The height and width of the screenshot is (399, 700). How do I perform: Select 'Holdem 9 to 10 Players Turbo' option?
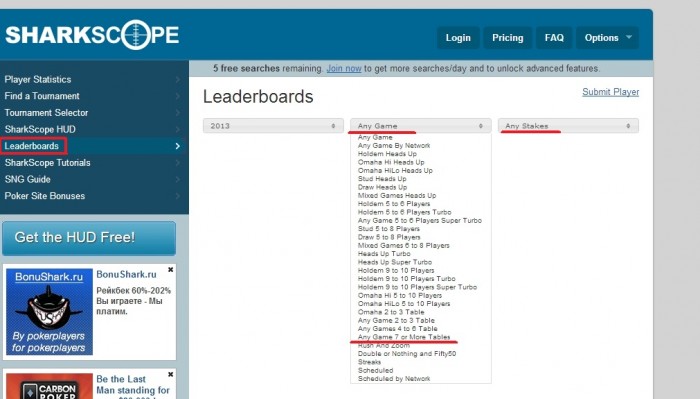point(407,278)
